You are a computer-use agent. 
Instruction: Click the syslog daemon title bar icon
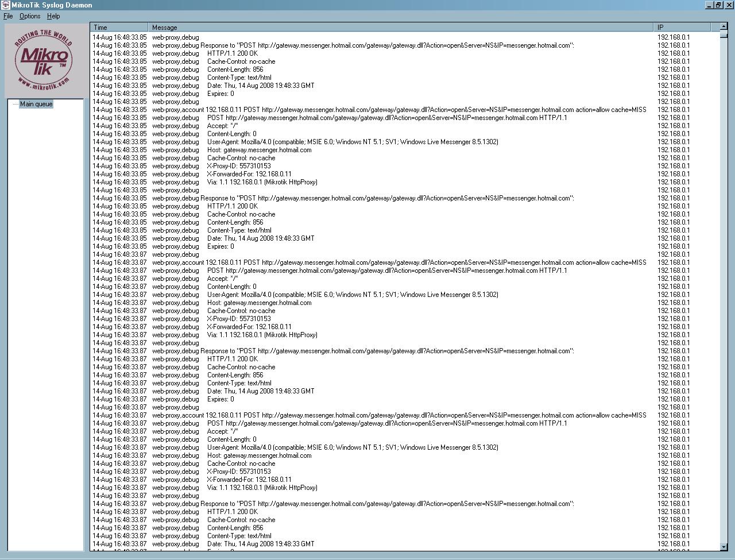[6, 5]
